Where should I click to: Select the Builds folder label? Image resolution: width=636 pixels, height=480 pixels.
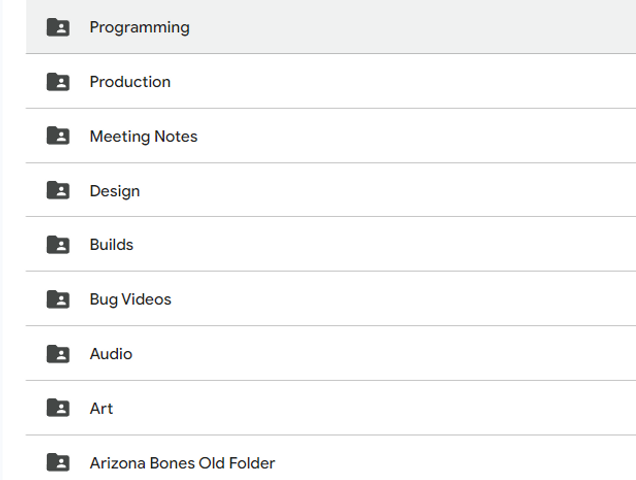tap(111, 245)
